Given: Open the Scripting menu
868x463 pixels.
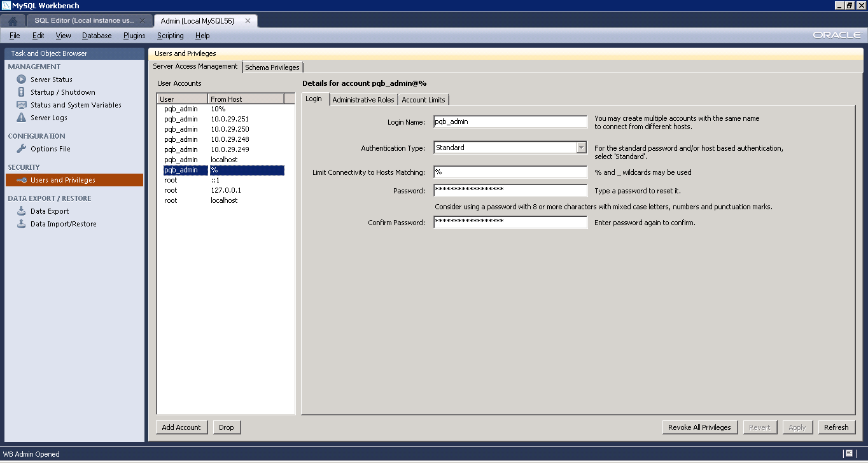Looking at the screenshot, I should pyautogui.click(x=171, y=36).
